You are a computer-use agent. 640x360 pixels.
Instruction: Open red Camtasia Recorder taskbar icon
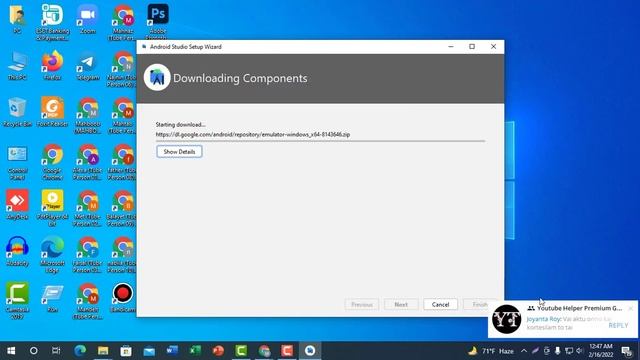pos(287,351)
